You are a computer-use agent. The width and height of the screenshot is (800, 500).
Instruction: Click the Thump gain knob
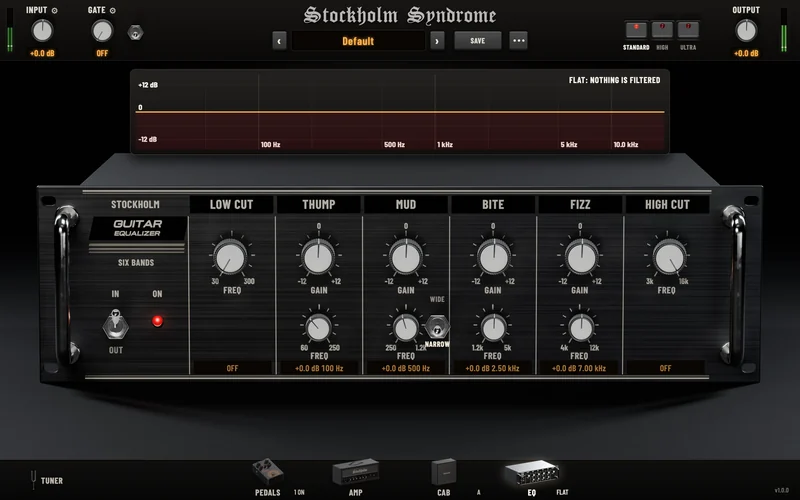pyautogui.click(x=318, y=258)
